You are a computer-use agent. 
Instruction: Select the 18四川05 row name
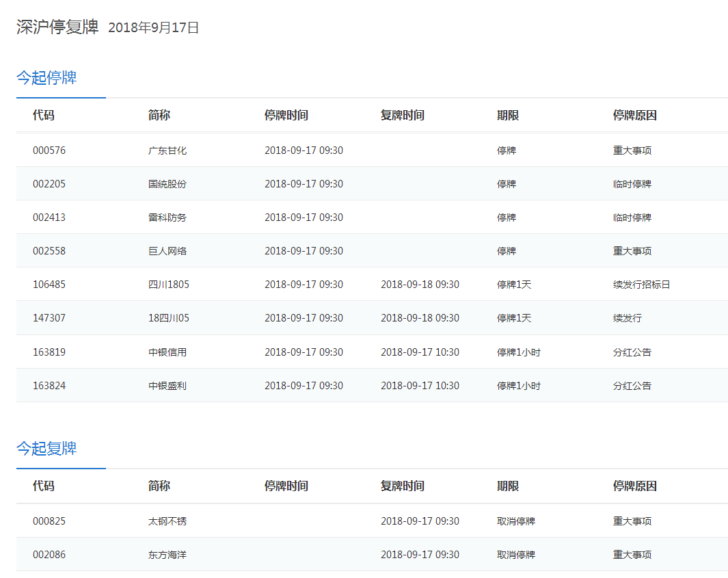pos(169,318)
